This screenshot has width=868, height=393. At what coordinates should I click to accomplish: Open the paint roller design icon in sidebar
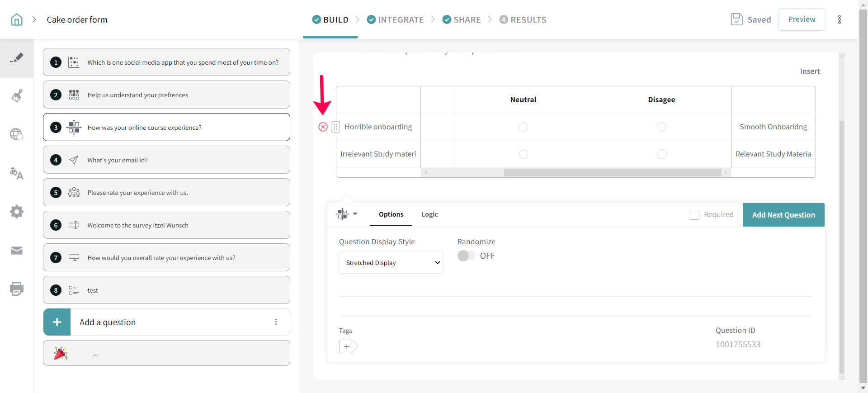click(x=17, y=96)
